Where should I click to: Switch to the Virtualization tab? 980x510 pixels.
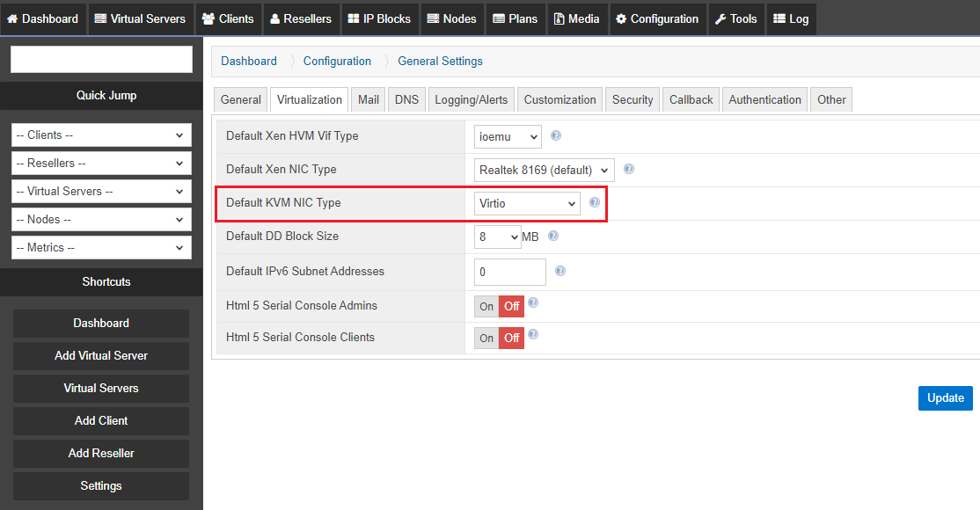310,100
